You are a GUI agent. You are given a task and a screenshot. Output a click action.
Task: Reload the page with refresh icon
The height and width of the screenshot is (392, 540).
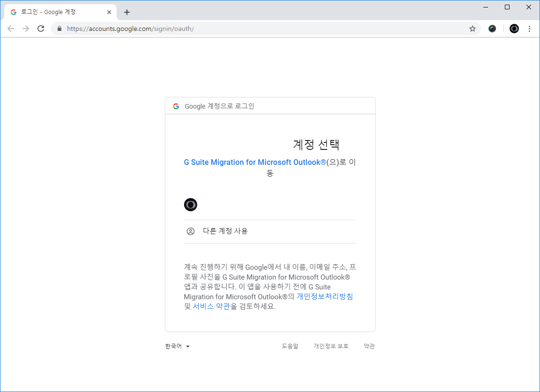41,29
